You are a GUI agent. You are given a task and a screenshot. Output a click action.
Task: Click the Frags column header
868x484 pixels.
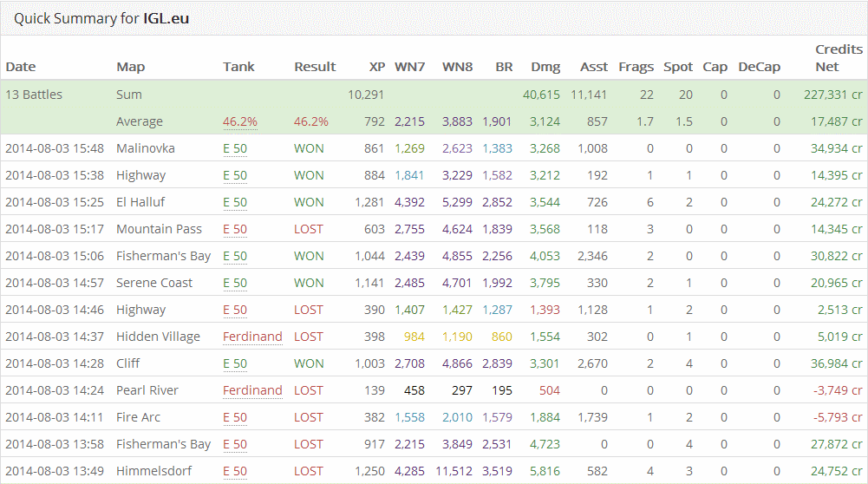coord(636,67)
